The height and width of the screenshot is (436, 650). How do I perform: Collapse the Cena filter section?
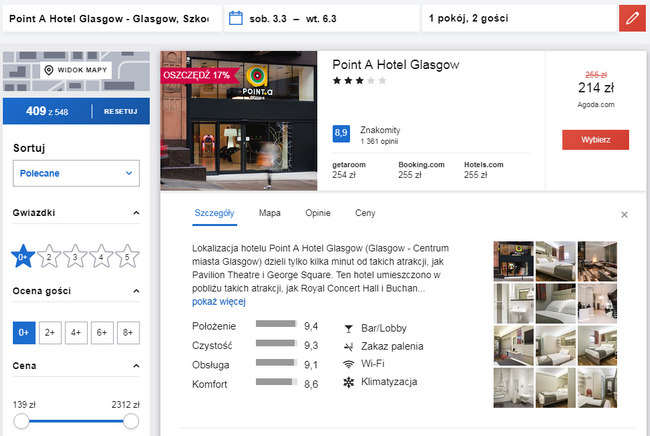[x=136, y=366]
